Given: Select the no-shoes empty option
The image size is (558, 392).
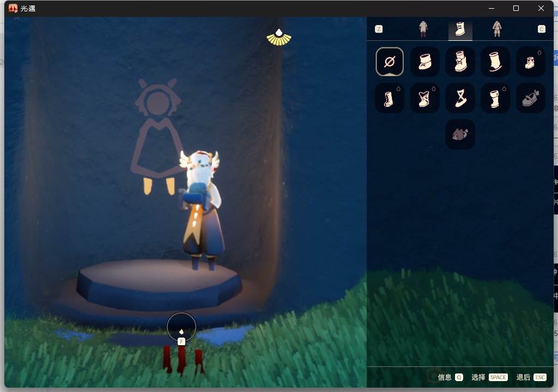Looking at the screenshot, I should (x=389, y=62).
